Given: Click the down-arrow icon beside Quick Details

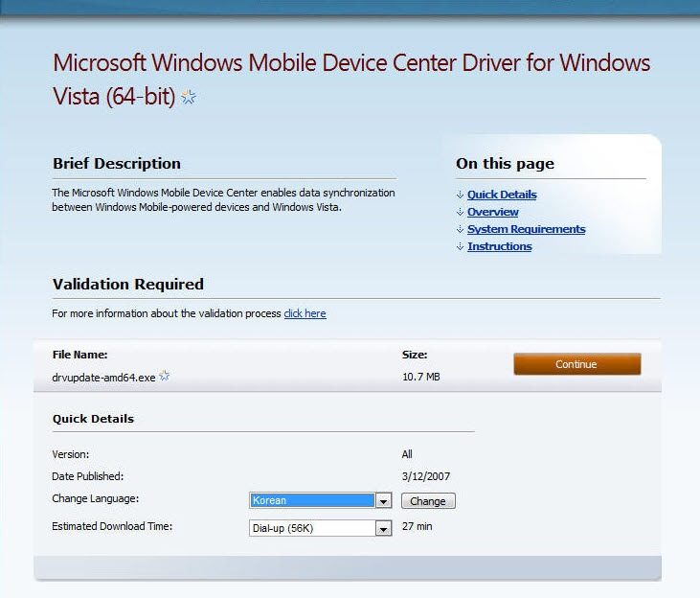Looking at the screenshot, I should [460, 195].
